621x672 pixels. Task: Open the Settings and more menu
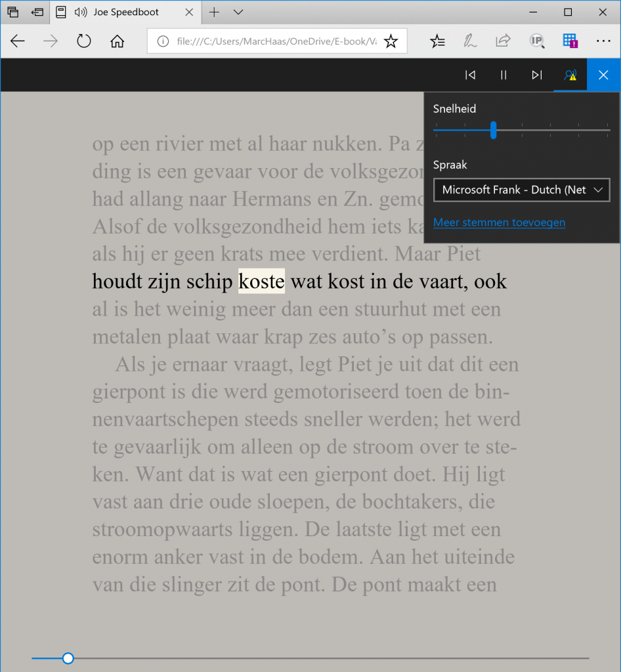(603, 41)
